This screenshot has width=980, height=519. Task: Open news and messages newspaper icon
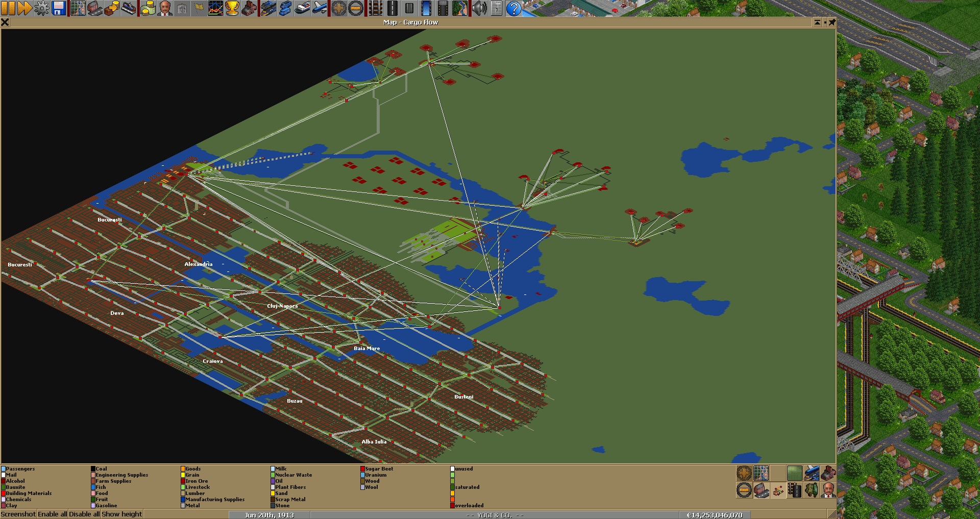pyautogui.click(x=496, y=8)
